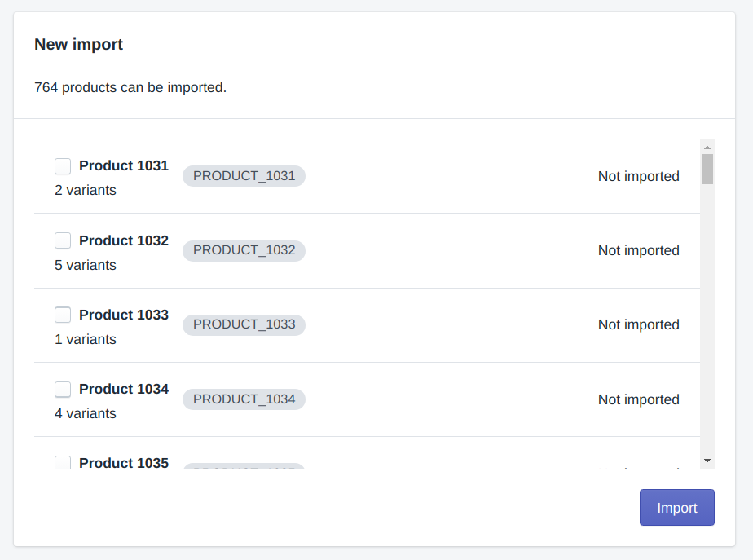Click the New import heading
Screen dimensions: 753x560
[79, 44]
